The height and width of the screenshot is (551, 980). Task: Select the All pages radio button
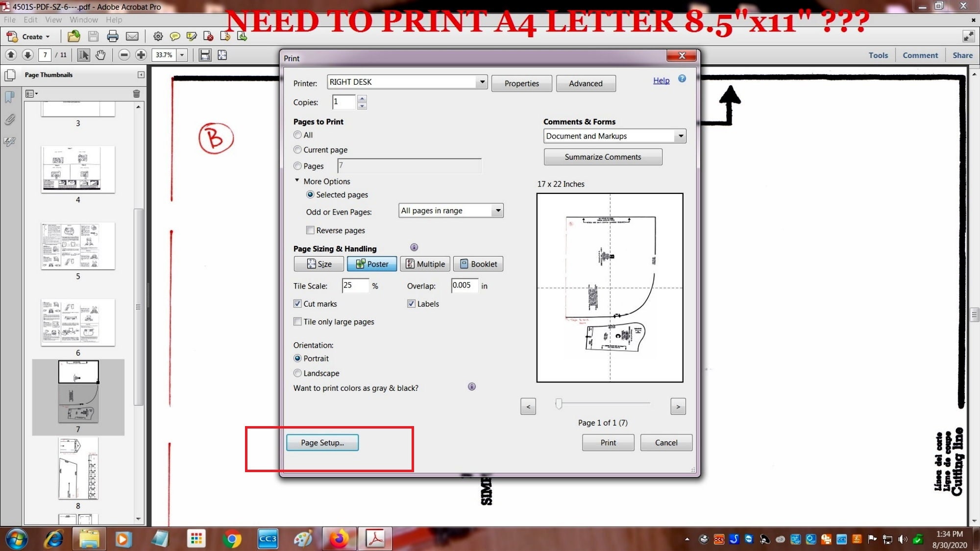click(x=297, y=135)
